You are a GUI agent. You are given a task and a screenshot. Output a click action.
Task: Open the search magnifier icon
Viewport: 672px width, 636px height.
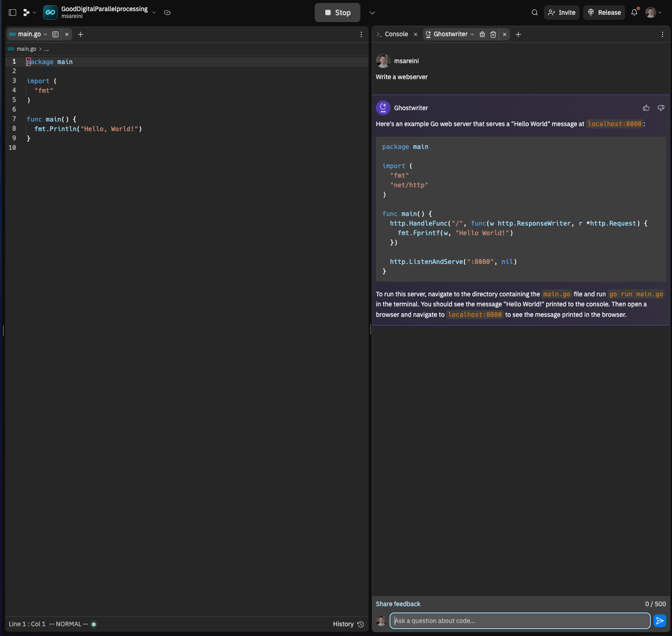click(534, 13)
